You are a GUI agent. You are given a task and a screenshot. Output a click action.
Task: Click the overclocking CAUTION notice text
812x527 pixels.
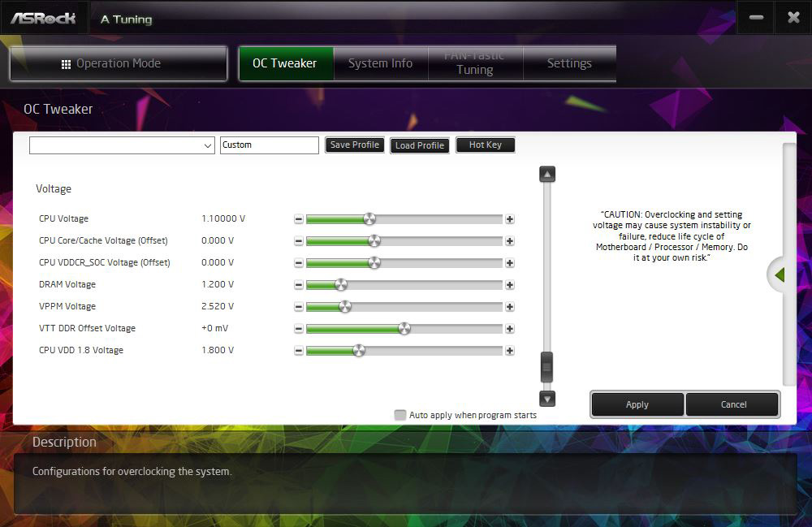click(672, 236)
